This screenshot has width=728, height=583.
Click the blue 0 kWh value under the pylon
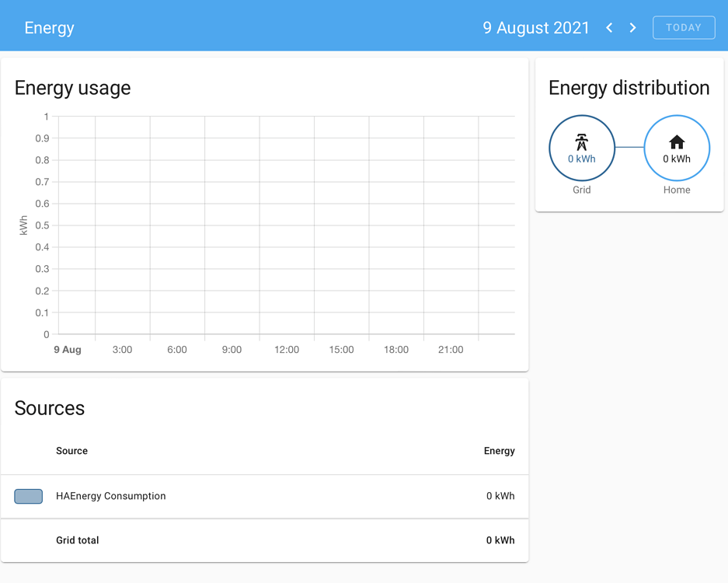pos(582,159)
